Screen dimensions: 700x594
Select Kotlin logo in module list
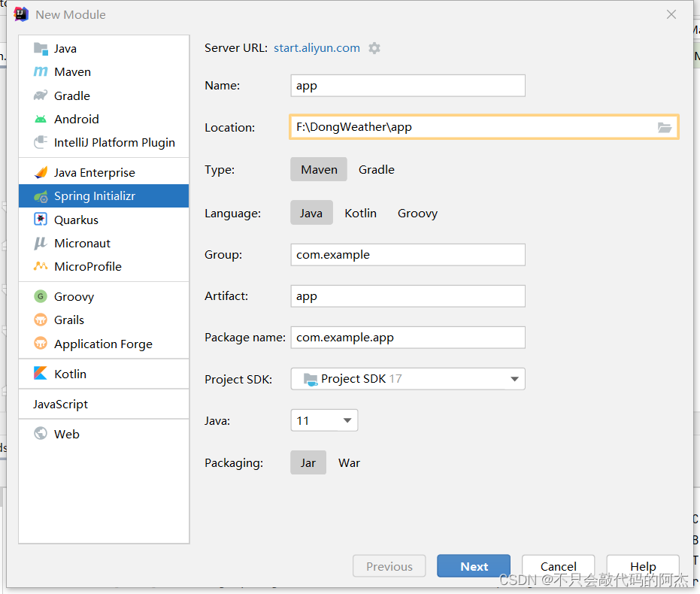41,374
